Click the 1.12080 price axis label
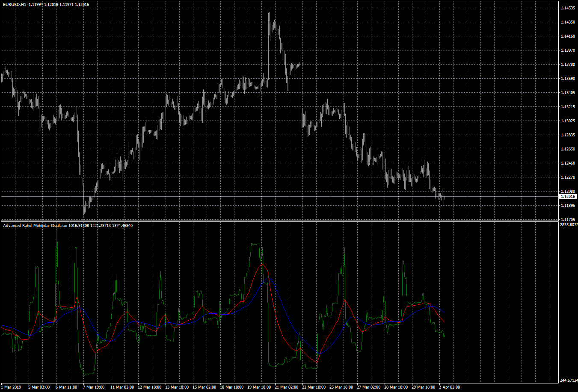The width and height of the screenshot is (578, 392). click(x=568, y=192)
